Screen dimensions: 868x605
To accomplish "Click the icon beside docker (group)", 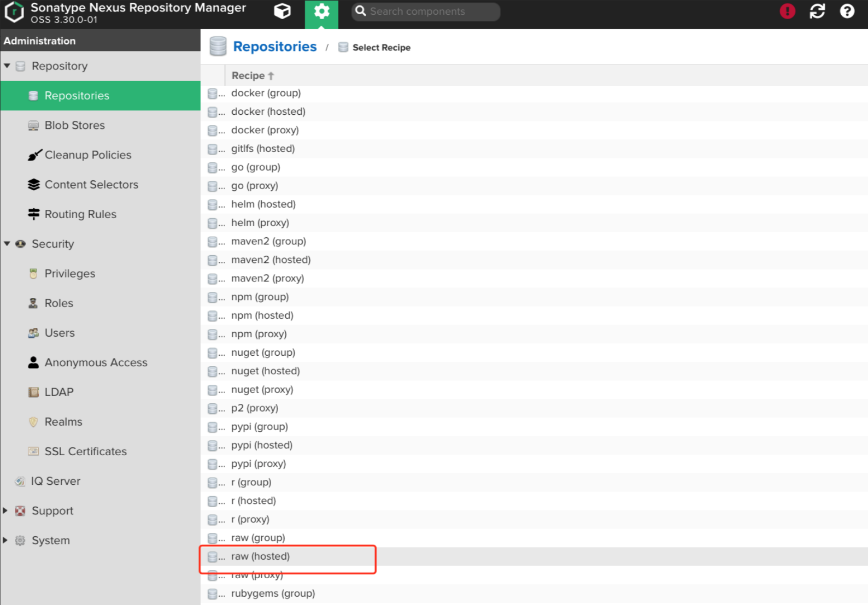I will (213, 93).
